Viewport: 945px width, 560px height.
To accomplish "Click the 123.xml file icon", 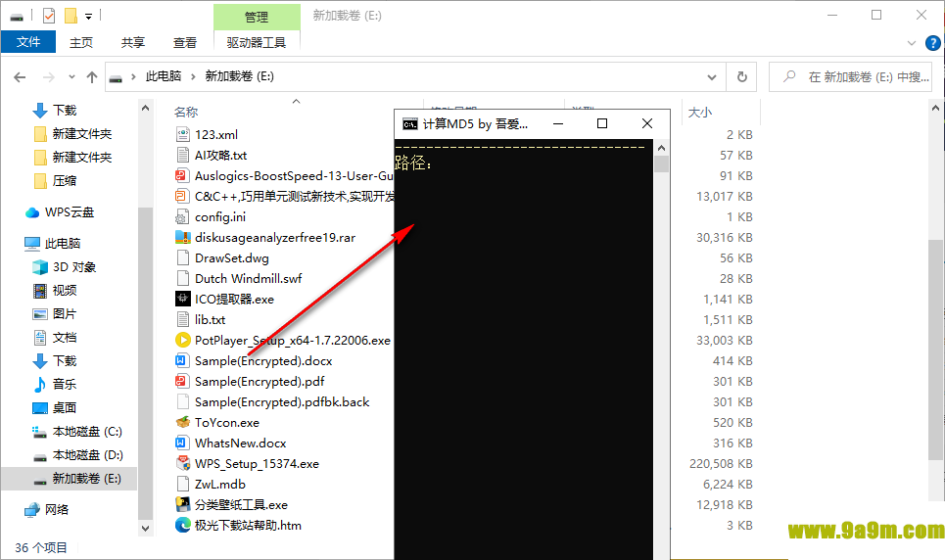I will point(182,134).
